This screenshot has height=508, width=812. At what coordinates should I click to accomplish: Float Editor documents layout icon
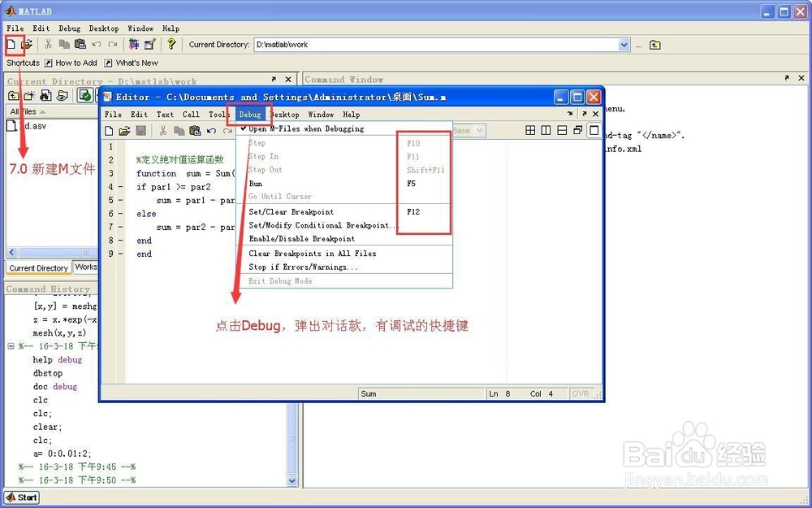click(578, 130)
